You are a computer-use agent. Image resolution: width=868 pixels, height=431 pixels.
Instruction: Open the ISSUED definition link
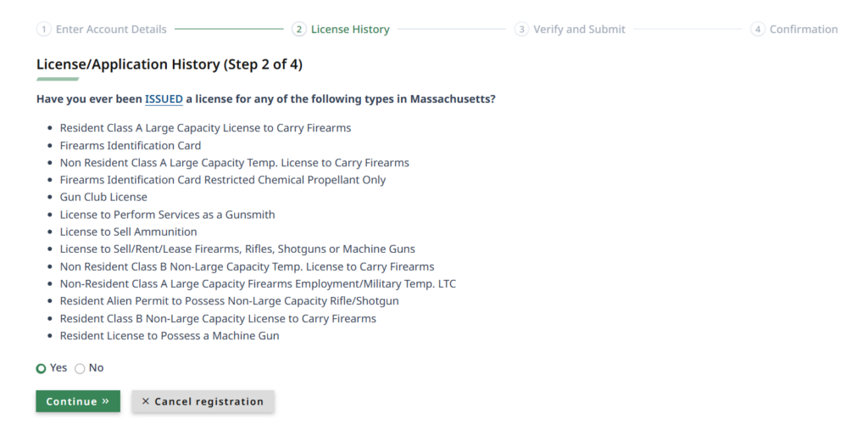(x=164, y=99)
